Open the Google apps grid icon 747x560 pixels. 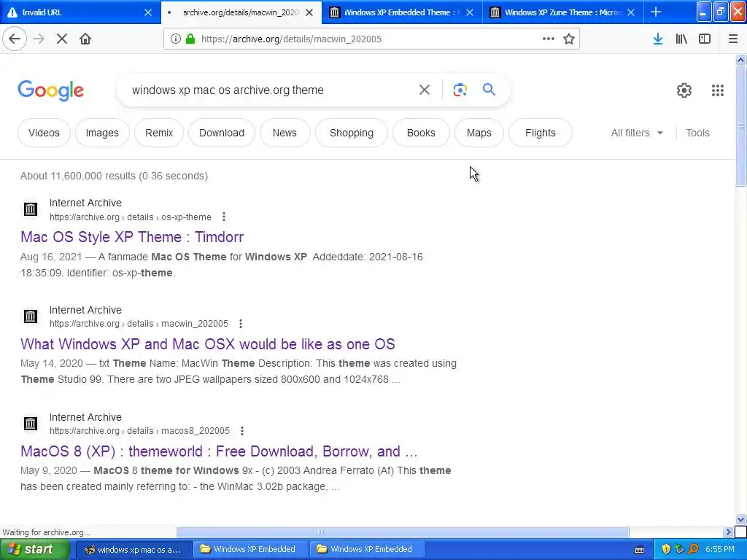pos(718,90)
